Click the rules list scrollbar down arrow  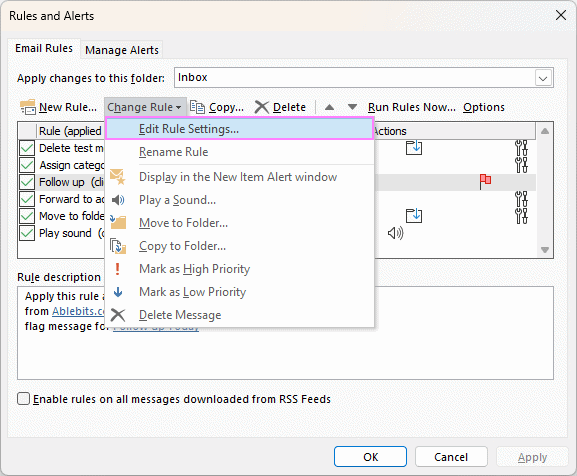coord(545,250)
